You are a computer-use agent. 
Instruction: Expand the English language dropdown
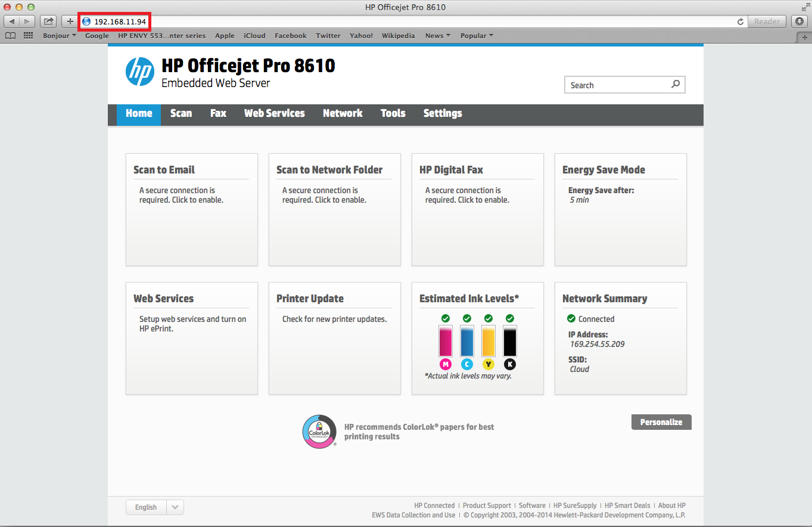(x=175, y=507)
